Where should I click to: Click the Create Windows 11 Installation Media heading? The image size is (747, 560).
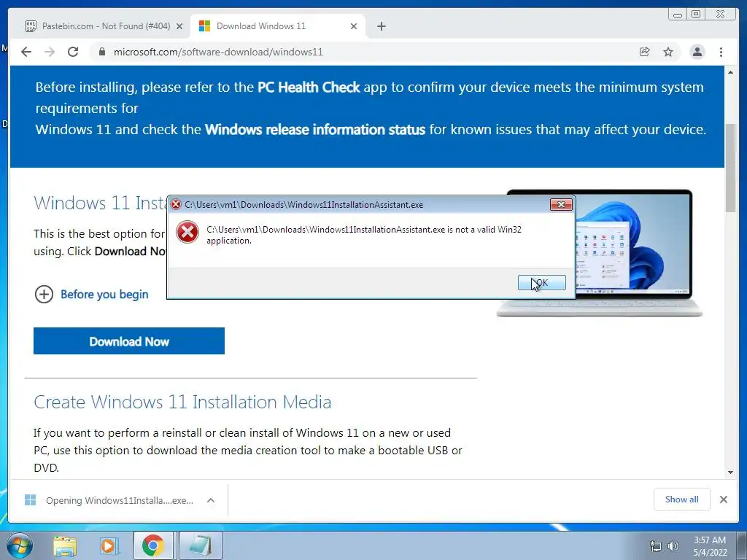tap(182, 402)
